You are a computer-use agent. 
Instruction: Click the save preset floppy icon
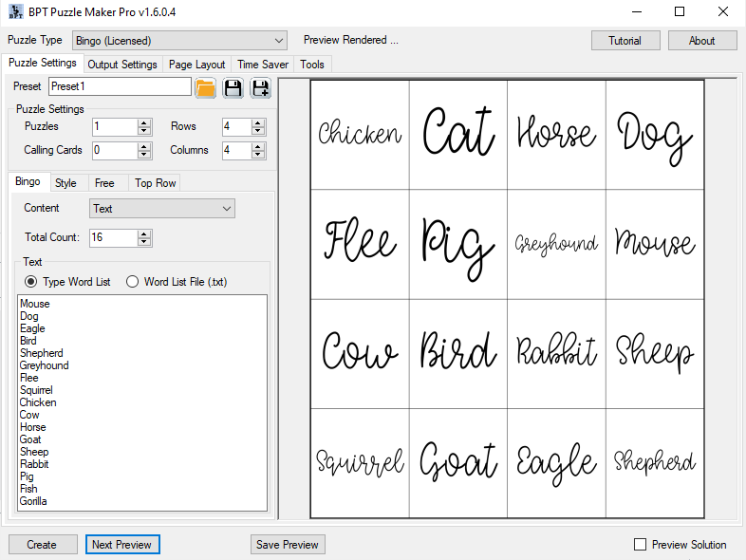pyautogui.click(x=233, y=88)
